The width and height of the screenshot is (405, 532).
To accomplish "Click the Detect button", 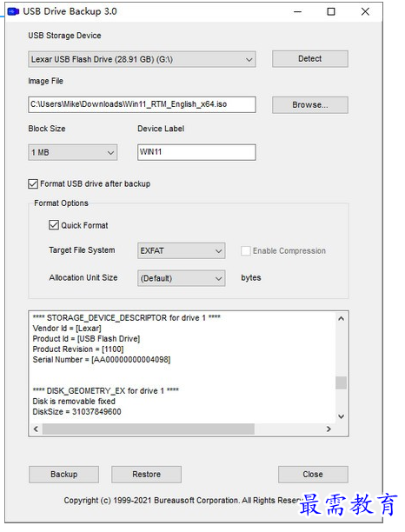I will pos(310,59).
